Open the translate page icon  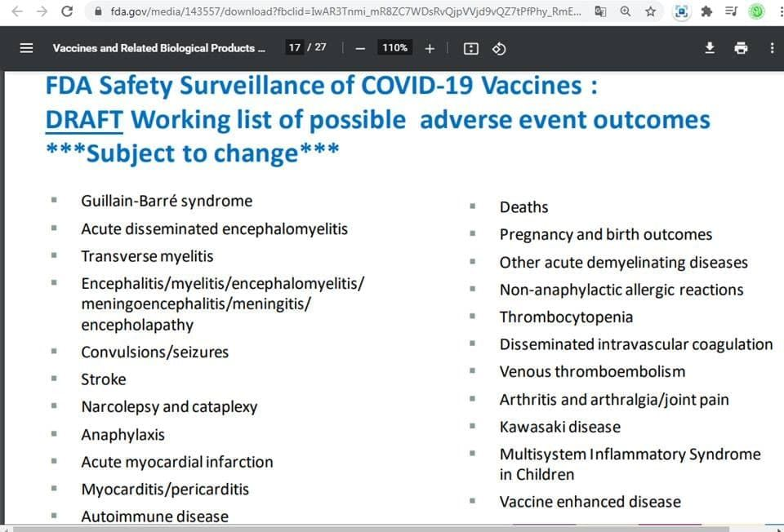tap(600, 11)
